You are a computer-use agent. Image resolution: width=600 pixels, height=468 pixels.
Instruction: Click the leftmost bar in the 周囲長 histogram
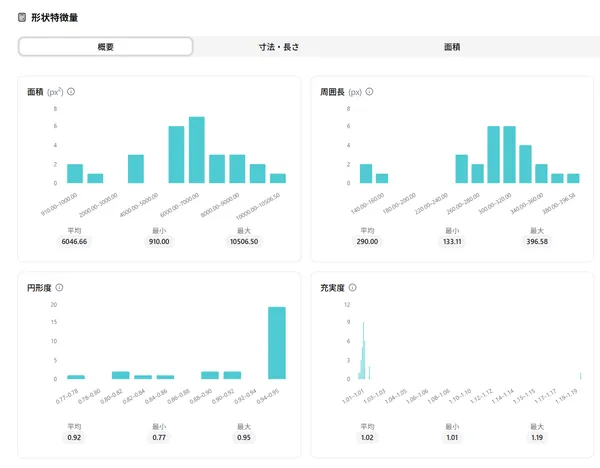coord(366,173)
